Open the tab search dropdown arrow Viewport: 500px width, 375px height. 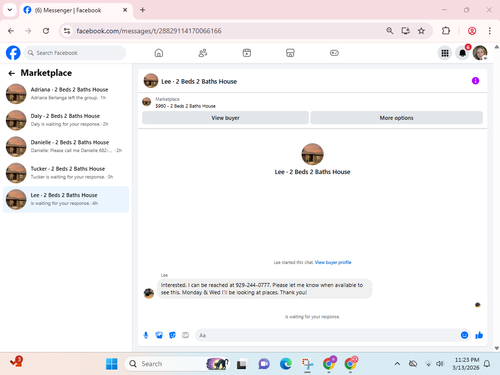(10, 10)
